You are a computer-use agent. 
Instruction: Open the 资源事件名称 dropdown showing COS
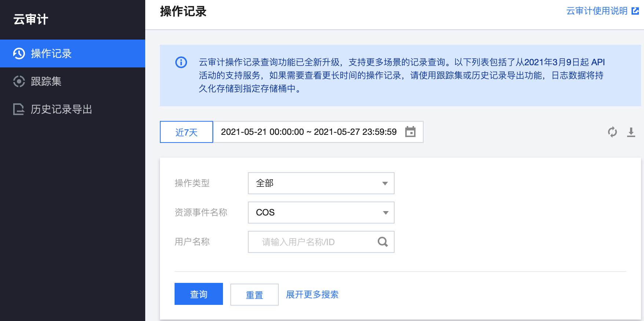321,213
